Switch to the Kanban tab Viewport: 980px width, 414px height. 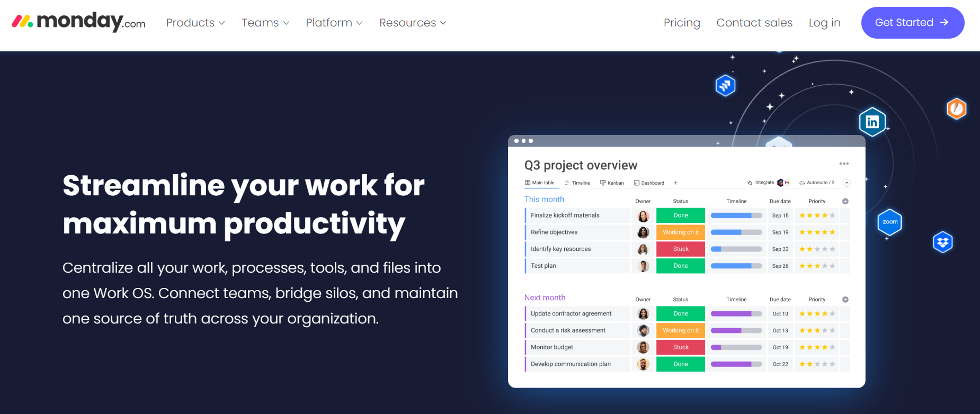point(612,183)
